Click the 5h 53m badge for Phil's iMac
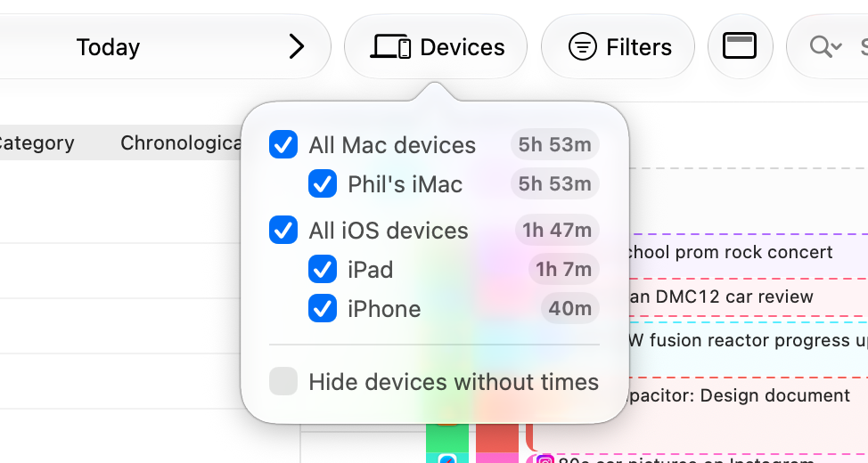Image resolution: width=868 pixels, height=463 pixels. pyautogui.click(x=554, y=183)
